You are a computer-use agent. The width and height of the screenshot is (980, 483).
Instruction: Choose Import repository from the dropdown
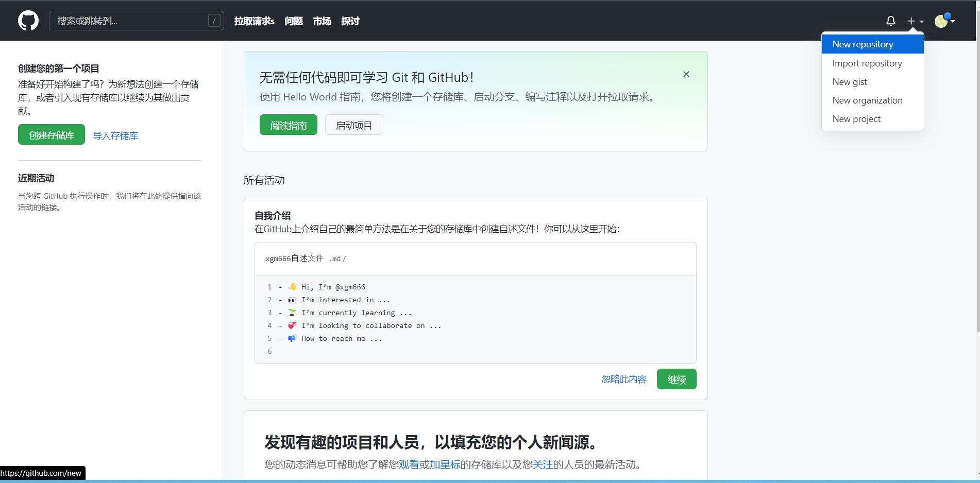(872, 63)
